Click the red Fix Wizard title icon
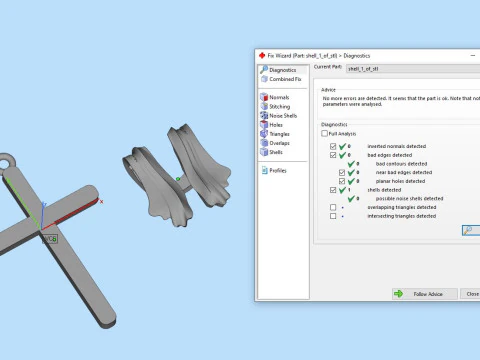The image size is (480, 360). [x=262, y=55]
